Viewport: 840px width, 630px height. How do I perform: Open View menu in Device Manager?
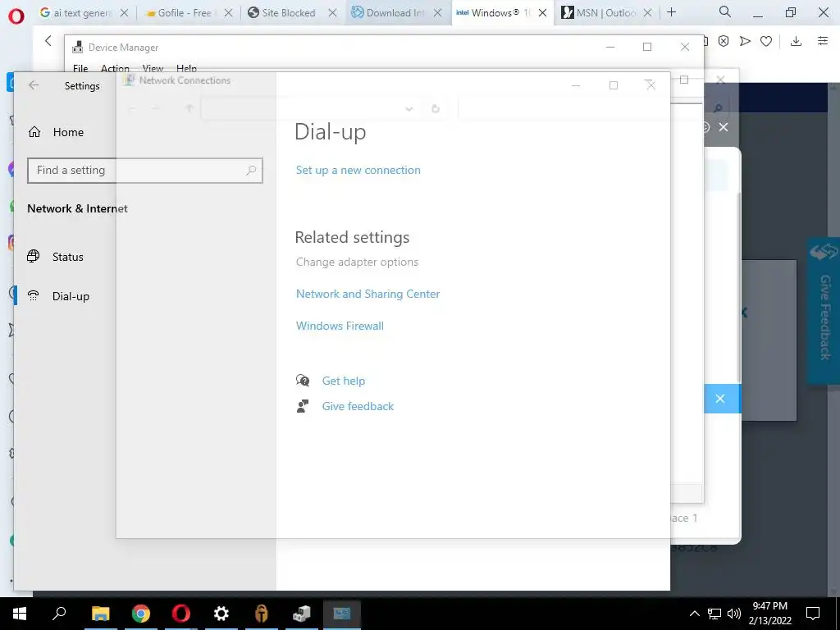point(153,68)
